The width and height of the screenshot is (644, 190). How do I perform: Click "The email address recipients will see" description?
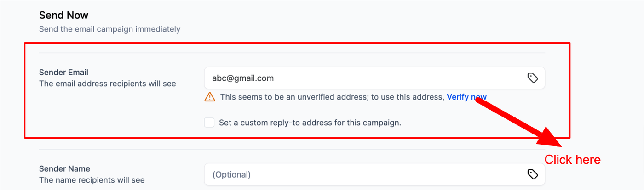(107, 84)
